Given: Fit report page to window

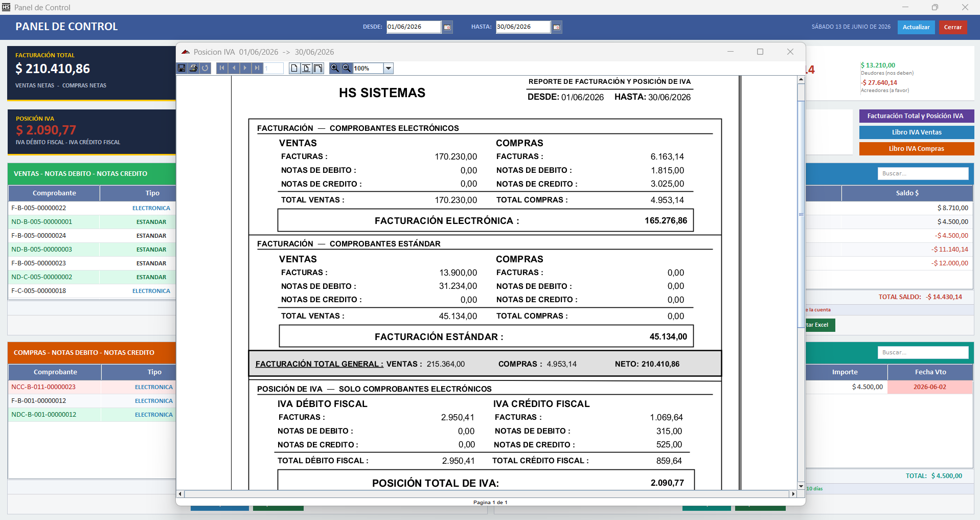Looking at the screenshot, I should pos(306,68).
